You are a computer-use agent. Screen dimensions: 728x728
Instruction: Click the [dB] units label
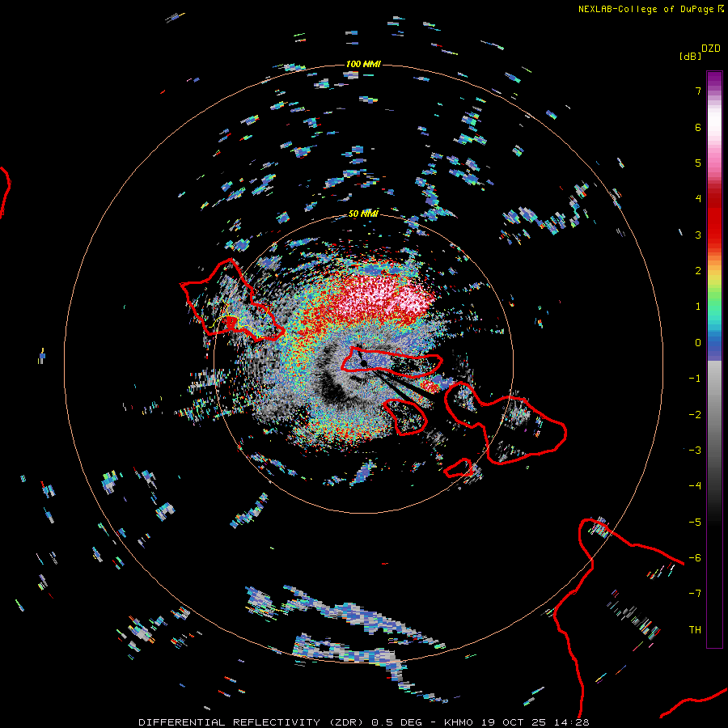pyautogui.click(x=691, y=57)
